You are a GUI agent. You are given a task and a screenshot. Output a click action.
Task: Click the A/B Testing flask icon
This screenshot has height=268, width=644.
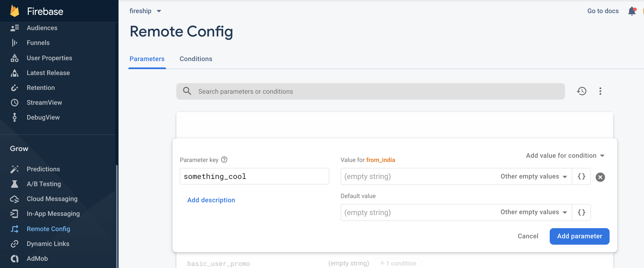point(14,184)
